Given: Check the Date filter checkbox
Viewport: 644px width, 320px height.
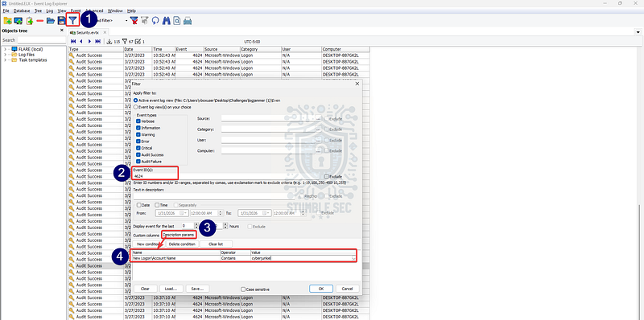Looking at the screenshot, I should [138, 205].
